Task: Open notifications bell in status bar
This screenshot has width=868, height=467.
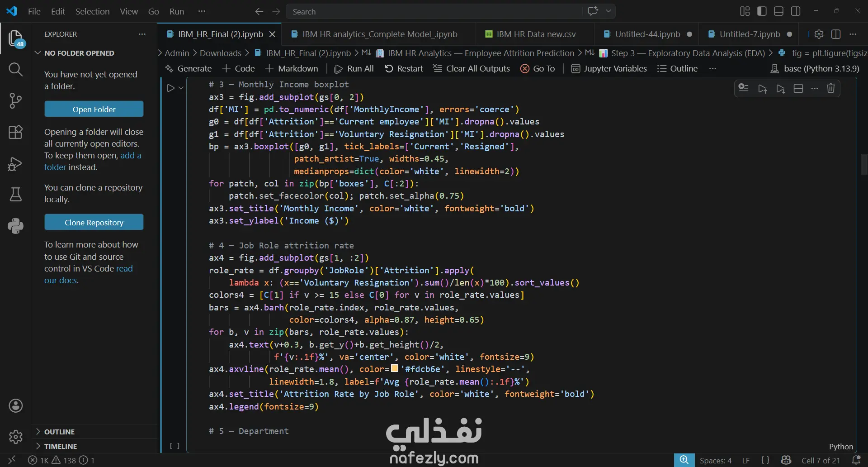Action: [x=856, y=460]
